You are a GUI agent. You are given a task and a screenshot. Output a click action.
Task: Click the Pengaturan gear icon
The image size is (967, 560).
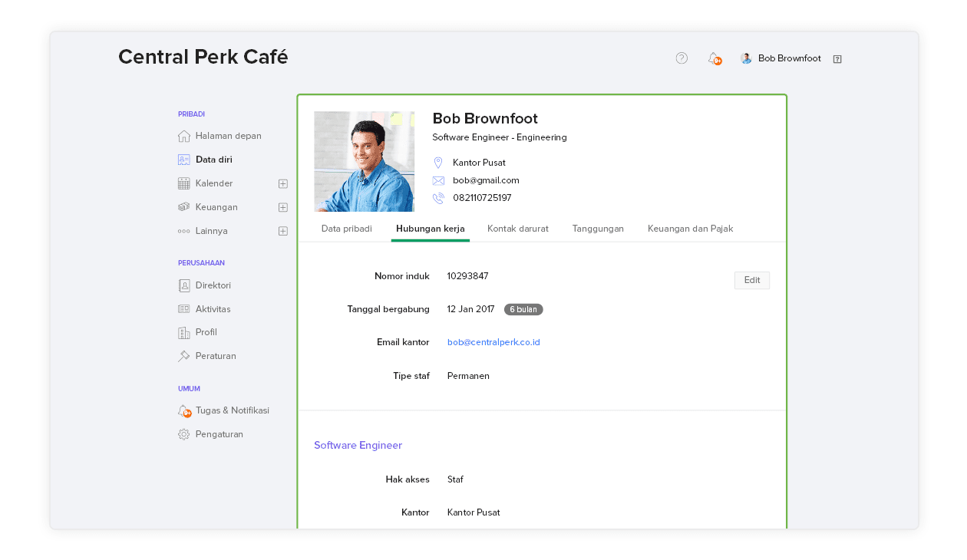point(184,434)
